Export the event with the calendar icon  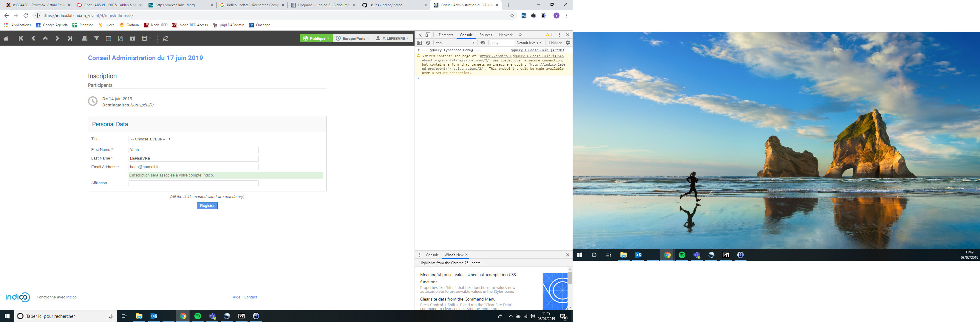click(109, 38)
